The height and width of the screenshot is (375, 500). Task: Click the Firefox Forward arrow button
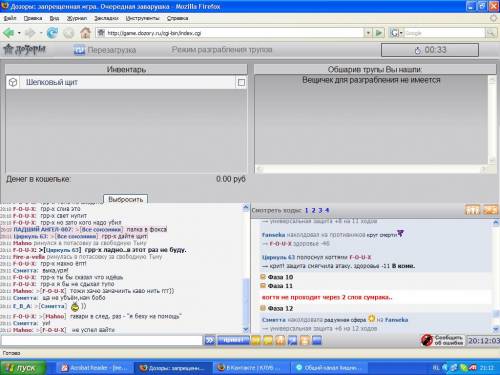click(x=30, y=33)
